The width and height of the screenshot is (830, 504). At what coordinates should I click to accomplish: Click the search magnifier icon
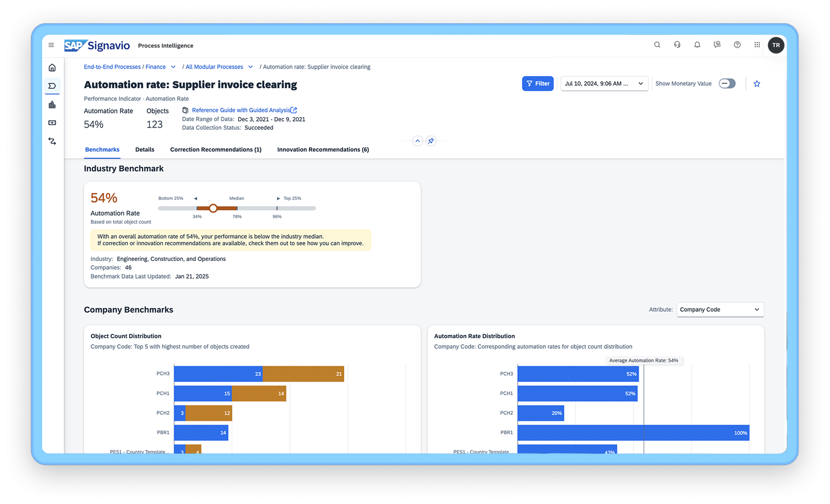657,45
